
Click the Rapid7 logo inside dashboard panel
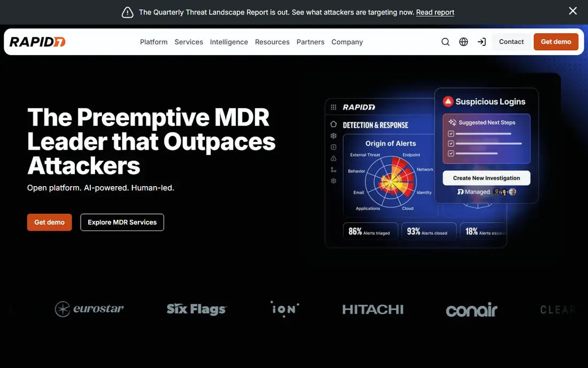[x=359, y=108]
